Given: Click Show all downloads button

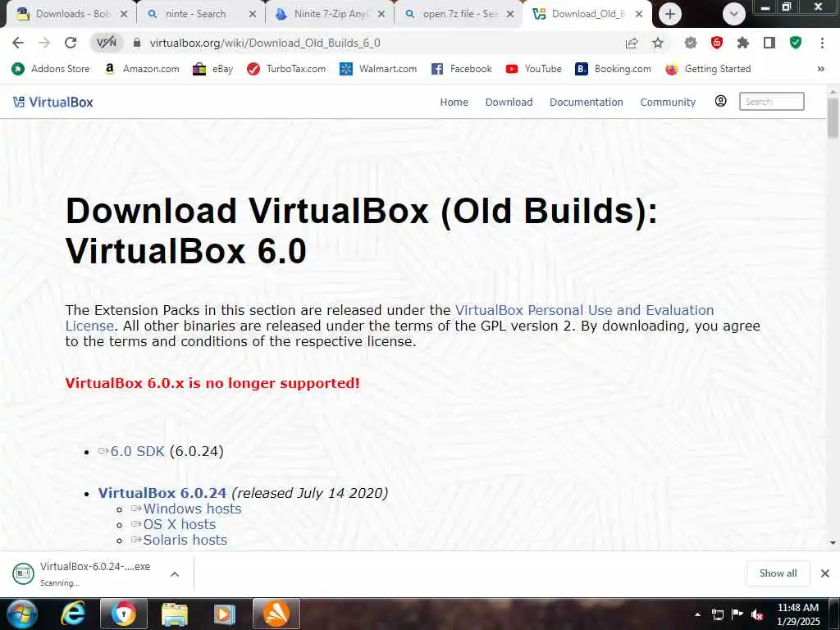Looking at the screenshot, I should tap(778, 573).
